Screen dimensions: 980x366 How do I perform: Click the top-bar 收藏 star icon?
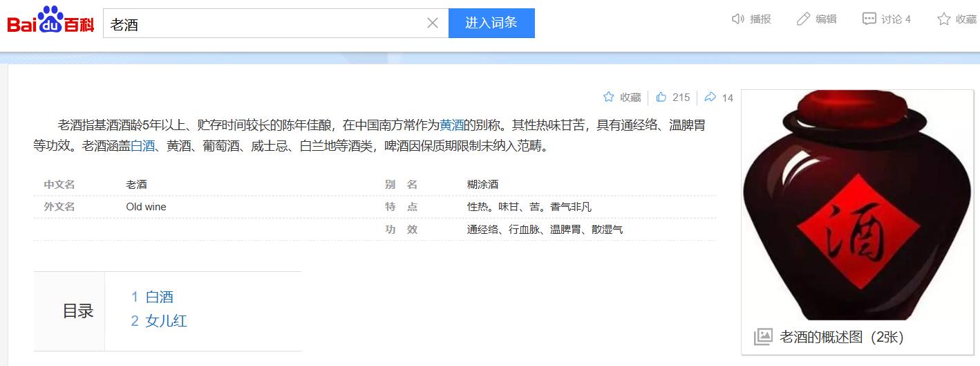943,19
